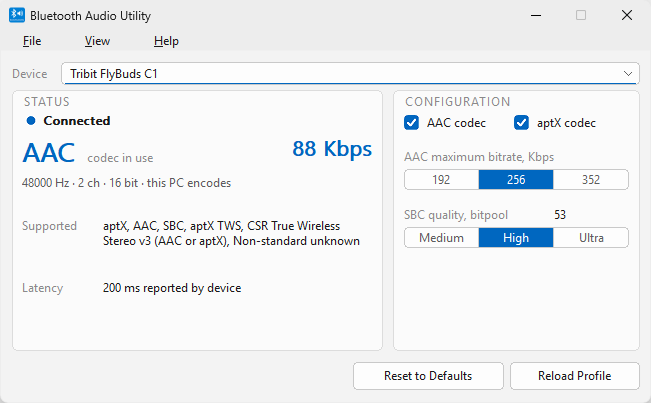Click the AAC maximum bitrate label
This screenshot has width=651, height=403.
(479, 157)
